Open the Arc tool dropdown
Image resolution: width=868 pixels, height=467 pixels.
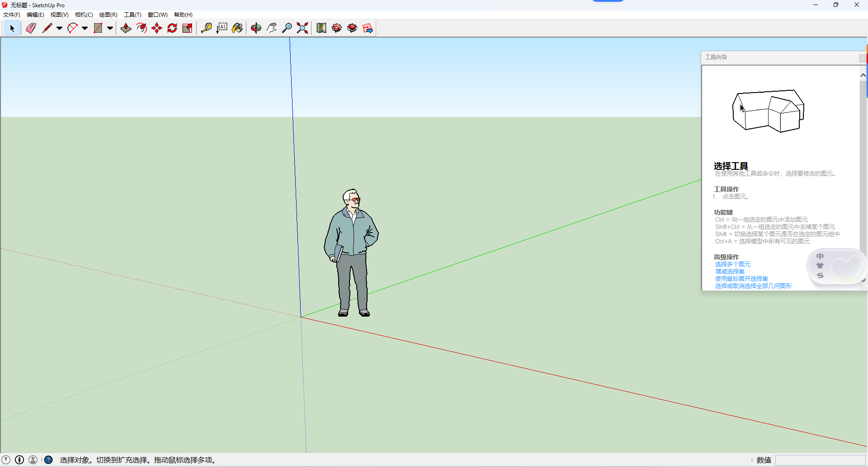pyautogui.click(x=85, y=28)
